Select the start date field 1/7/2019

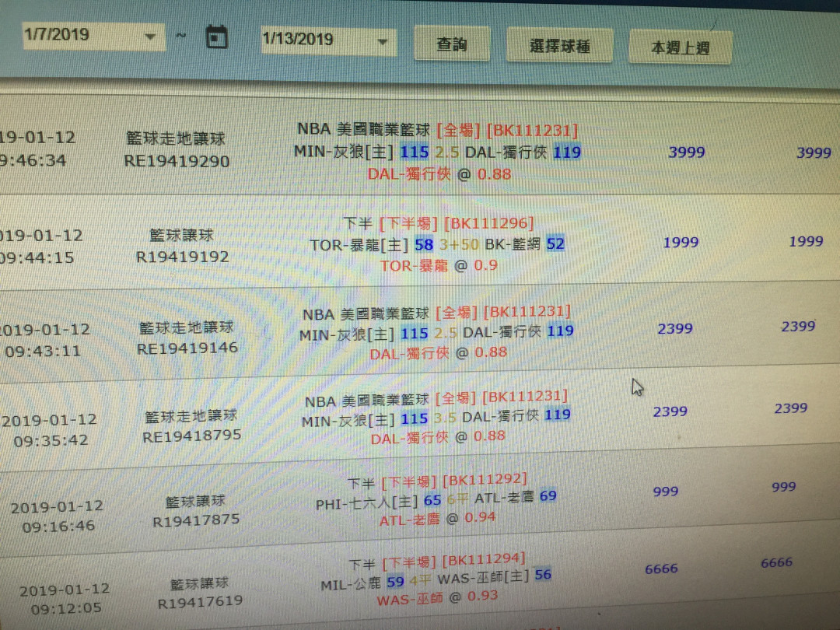click(x=93, y=35)
